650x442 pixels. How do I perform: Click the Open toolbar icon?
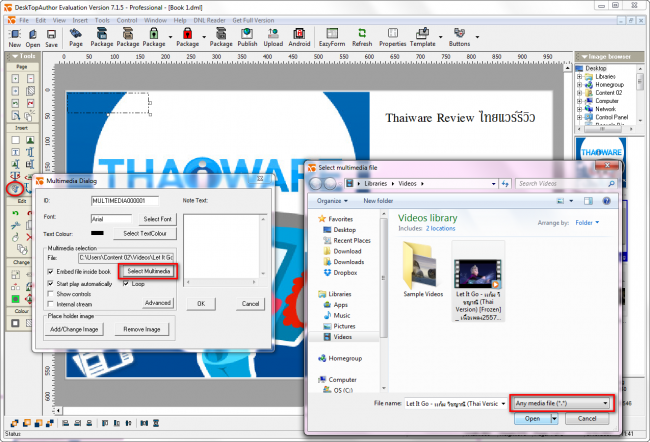pos(33,38)
